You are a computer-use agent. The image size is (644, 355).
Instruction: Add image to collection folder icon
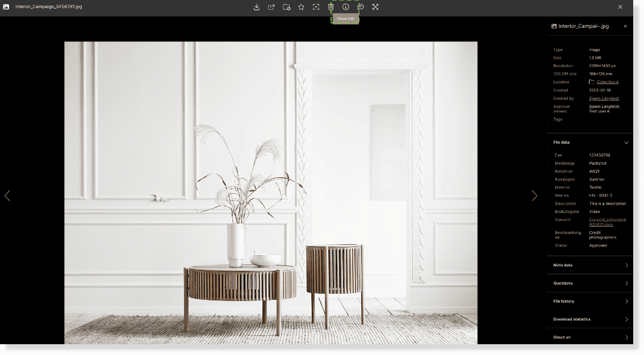pos(286,7)
